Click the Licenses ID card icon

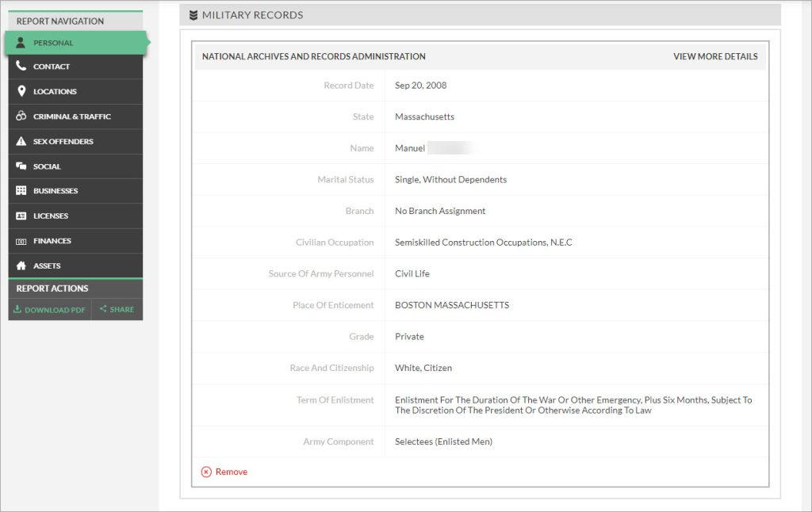[x=21, y=216]
